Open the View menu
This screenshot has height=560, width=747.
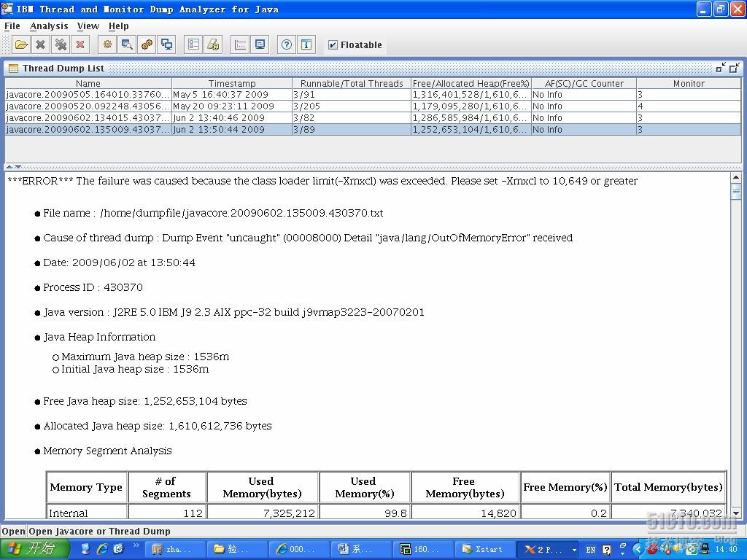[88, 26]
